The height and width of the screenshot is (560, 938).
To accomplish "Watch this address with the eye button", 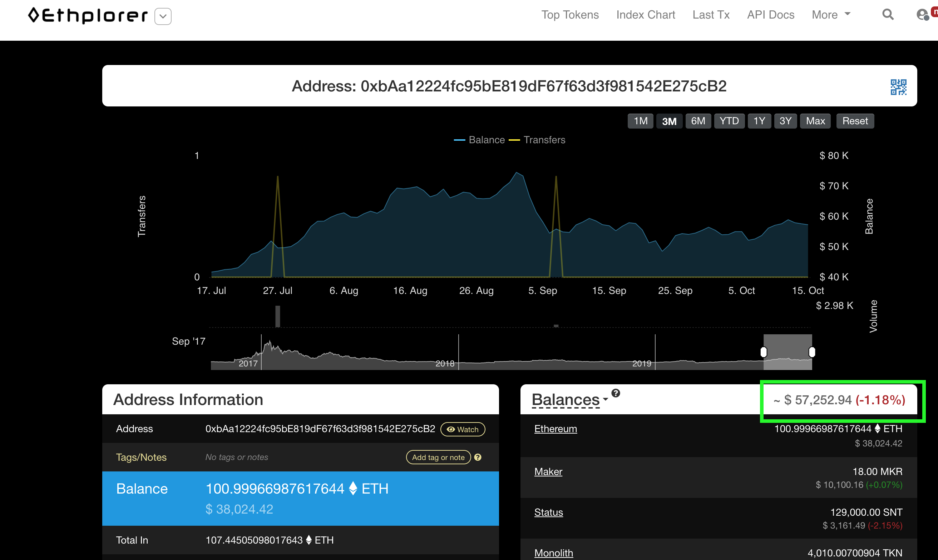I will tap(463, 429).
